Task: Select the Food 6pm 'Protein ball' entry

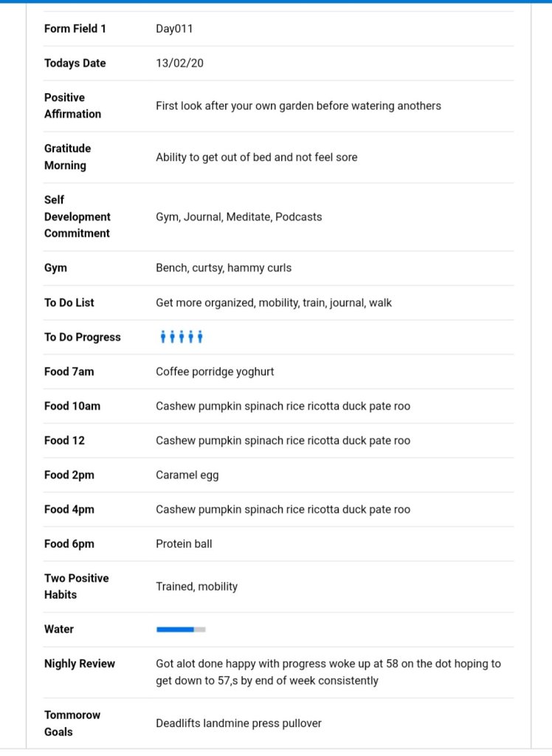Action: pyautogui.click(x=183, y=544)
